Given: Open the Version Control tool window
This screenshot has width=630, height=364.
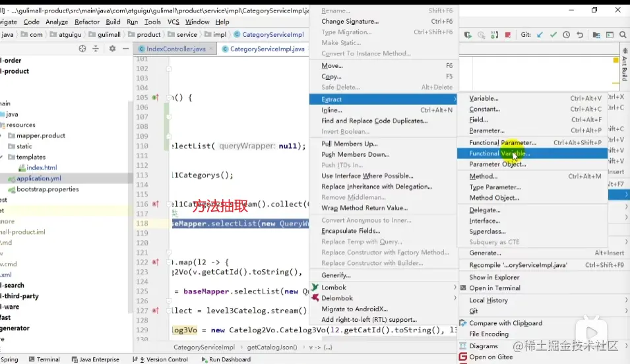Looking at the screenshot, I should coord(160,359).
